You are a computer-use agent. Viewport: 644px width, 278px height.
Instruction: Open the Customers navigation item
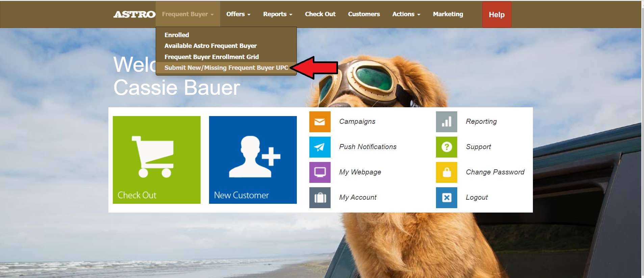pos(364,14)
